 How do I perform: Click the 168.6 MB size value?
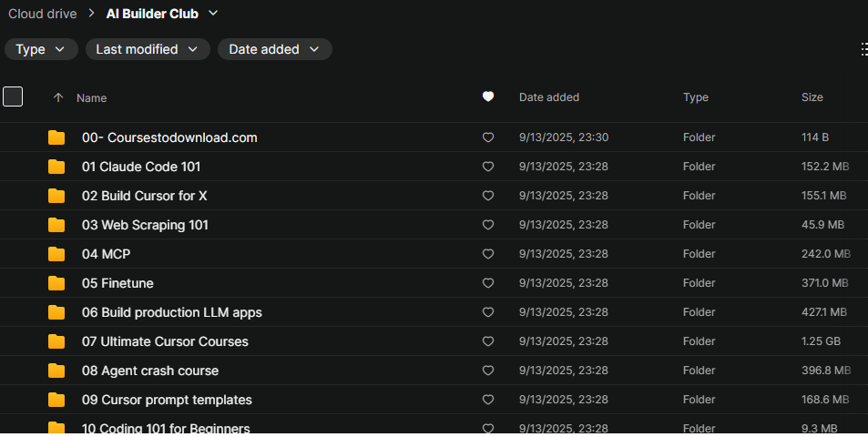(825, 400)
